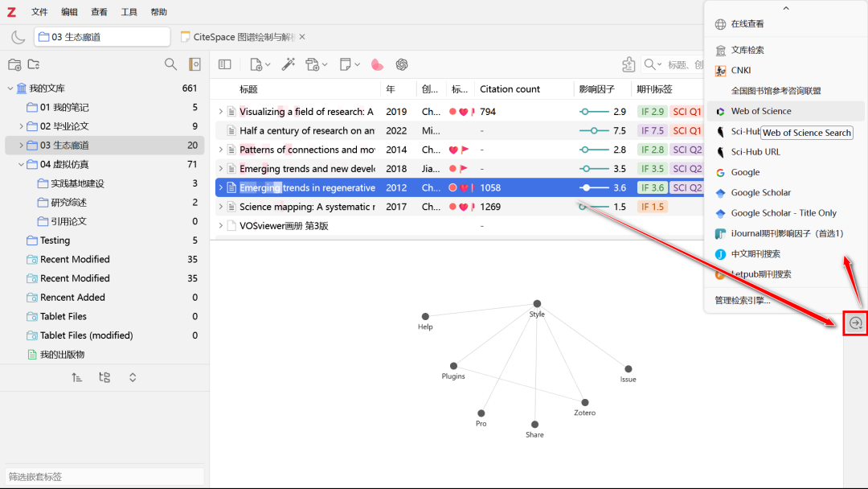
Task: Click the magic wand add-by-identifier icon
Action: coord(289,64)
